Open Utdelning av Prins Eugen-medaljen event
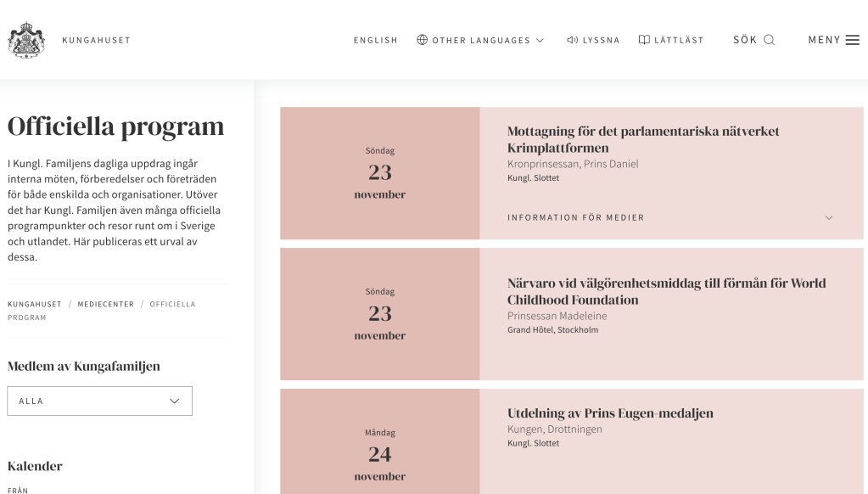Image resolution: width=868 pixels, height=494 pixels. pos(610,413)
